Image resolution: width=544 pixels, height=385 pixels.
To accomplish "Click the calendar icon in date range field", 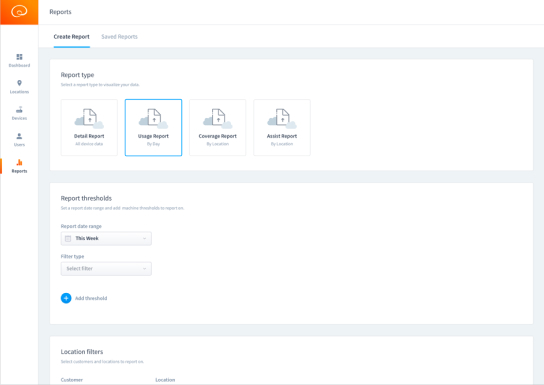I will point(68,238).
